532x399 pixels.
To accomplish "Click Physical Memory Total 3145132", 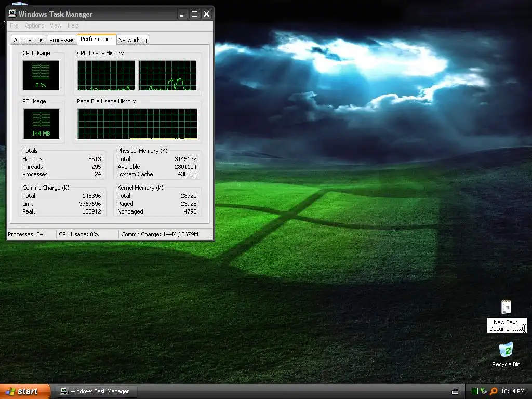I will (185, 159).
